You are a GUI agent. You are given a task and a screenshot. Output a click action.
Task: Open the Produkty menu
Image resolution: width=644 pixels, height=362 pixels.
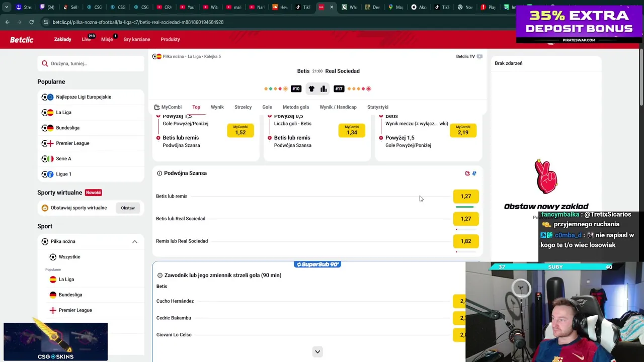click(170, 39)
